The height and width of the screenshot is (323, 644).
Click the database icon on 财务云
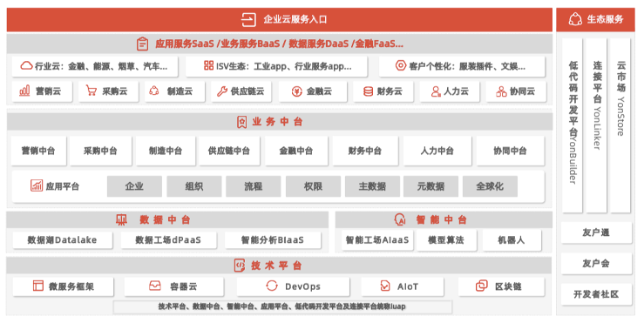coord(368,91)
